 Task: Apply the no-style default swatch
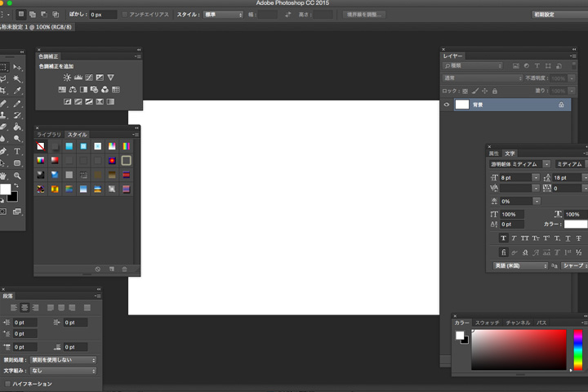(41, 146)
